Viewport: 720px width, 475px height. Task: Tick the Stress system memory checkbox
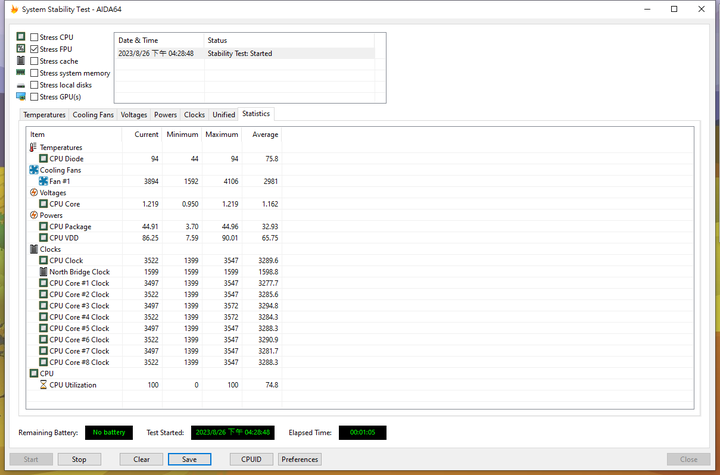34,73
